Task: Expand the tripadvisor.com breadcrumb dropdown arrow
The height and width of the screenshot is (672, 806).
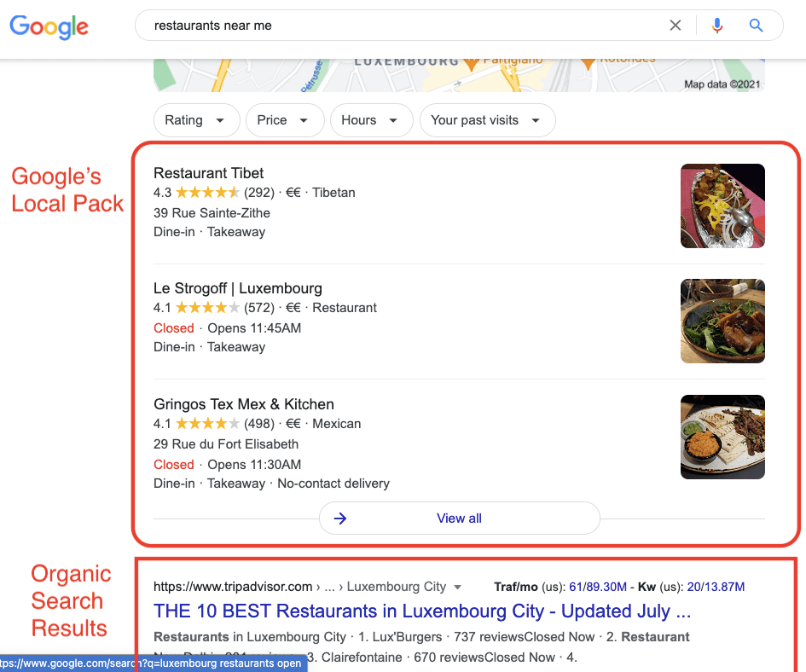Action: (459, 587)
